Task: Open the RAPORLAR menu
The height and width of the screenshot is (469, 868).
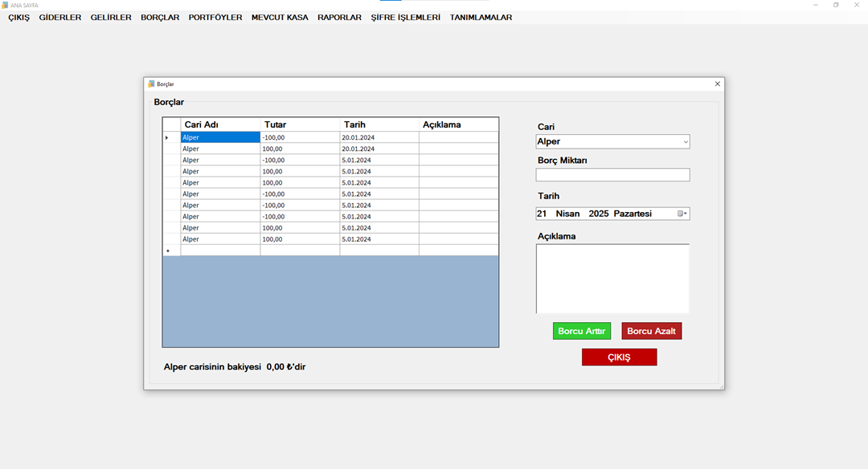Action: click(x=339, y=17)
